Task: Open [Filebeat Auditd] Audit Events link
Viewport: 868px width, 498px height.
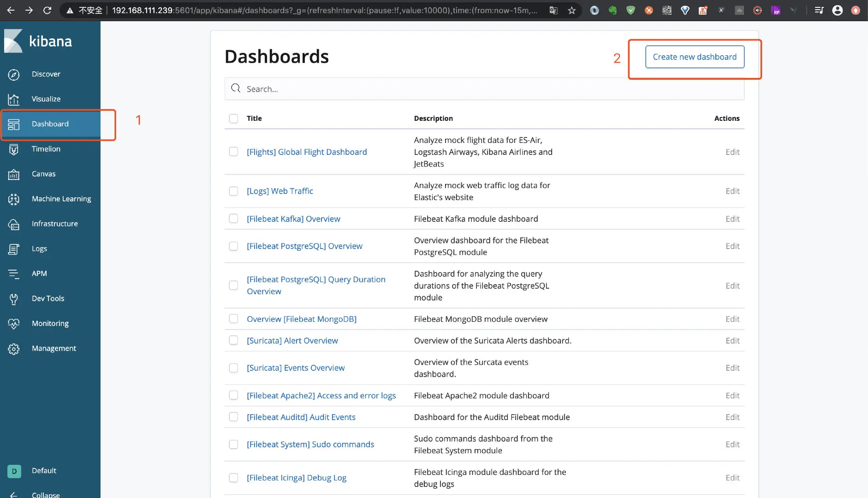Action: [x=301, y=417]
